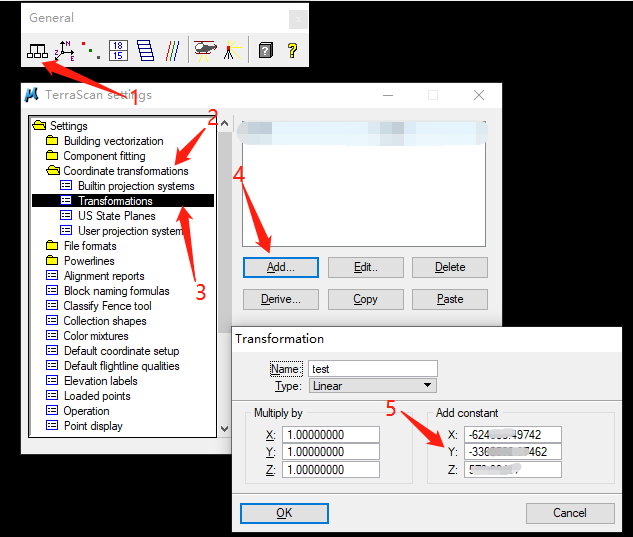Select Classify Fence tool settings
This screenshot has height=537, width=633.
point(107,306)
